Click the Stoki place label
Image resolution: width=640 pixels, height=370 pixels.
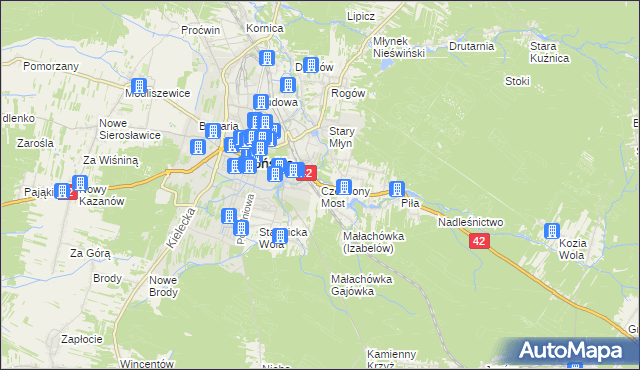coord(517,81)
